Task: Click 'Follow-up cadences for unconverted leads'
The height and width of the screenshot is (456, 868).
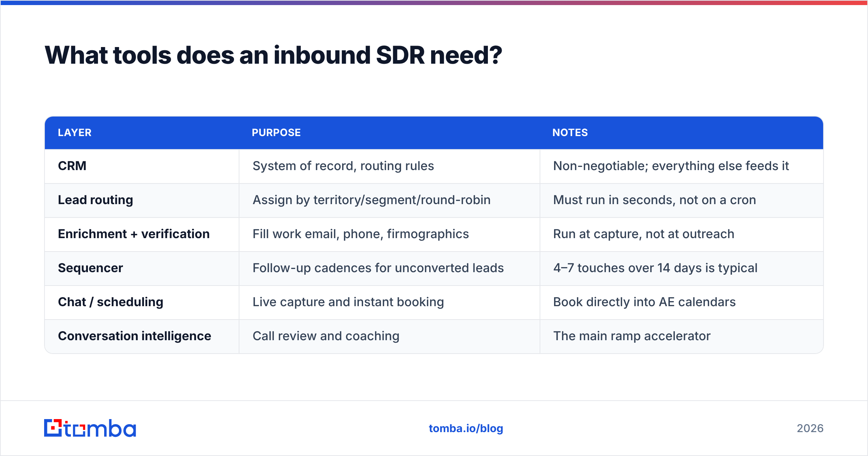Action: (x=378, y=268)
